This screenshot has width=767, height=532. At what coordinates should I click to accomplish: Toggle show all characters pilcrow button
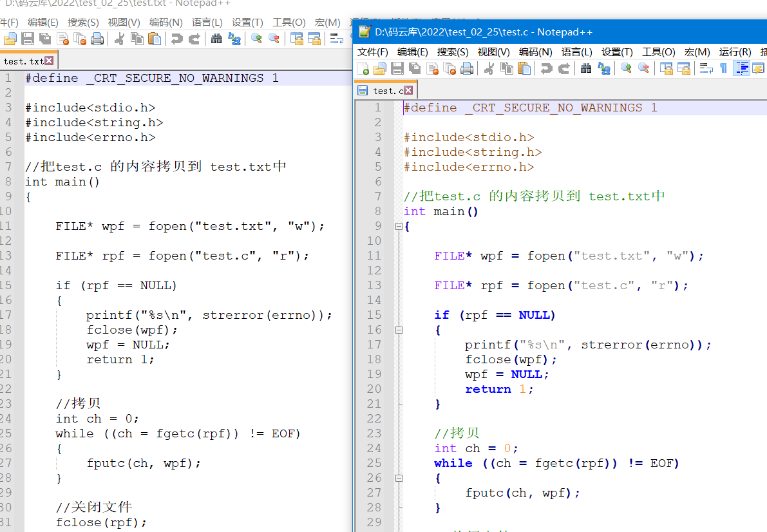[723, 68]
